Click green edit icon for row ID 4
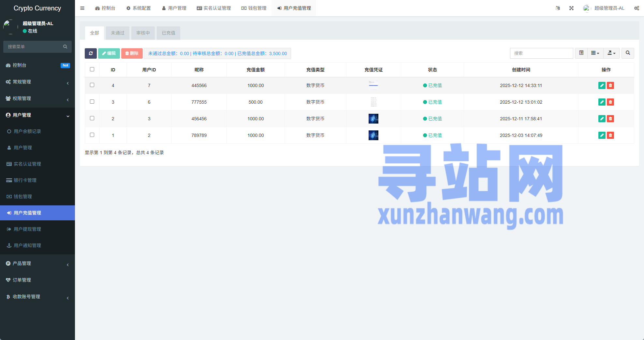Image resolution: width=644 pixels, height=340 pixels. coord(602,85)
